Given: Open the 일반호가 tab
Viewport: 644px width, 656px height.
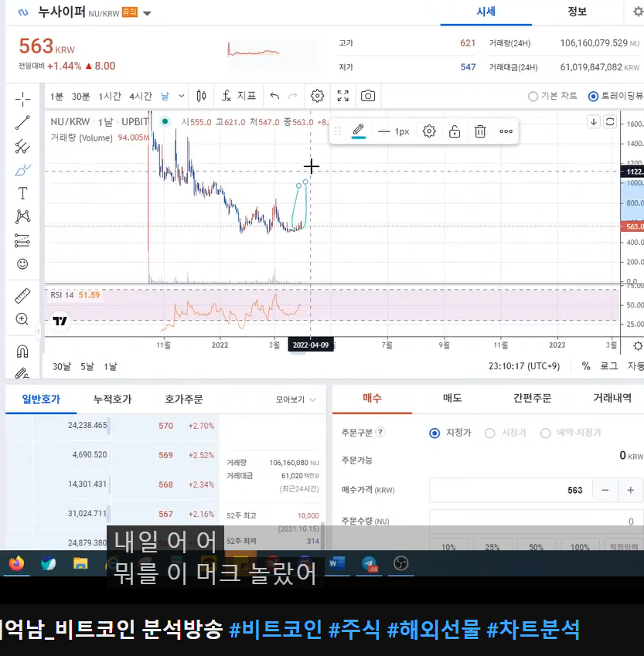Looking at the screenshot, I should (x=41, y=399).
